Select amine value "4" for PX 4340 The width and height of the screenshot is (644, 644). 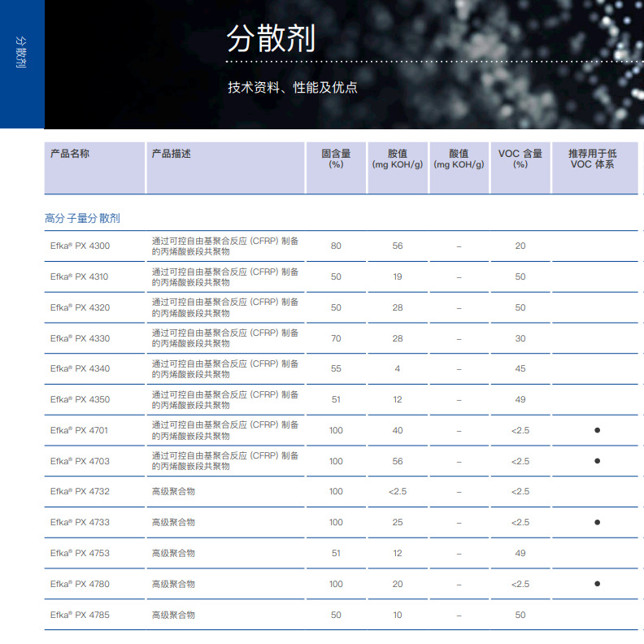(397, 368)
